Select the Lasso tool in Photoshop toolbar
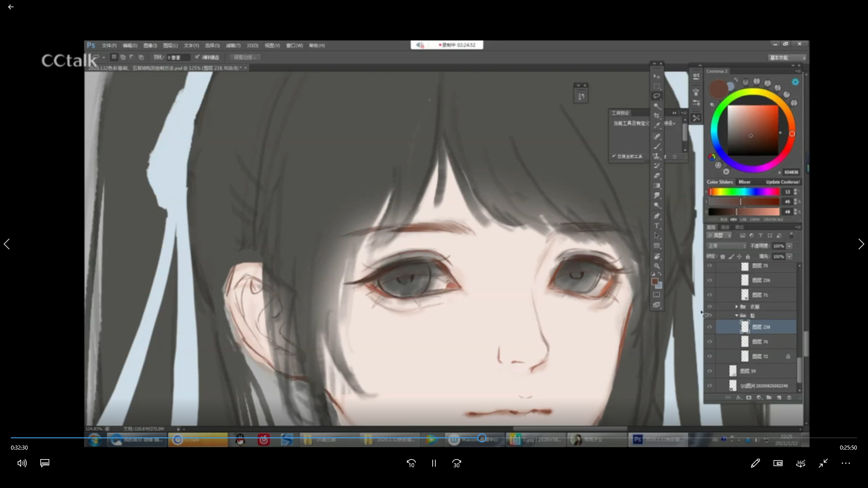Image resolution: width=868 pixels, height=488 pixels. tap(657, 96)
